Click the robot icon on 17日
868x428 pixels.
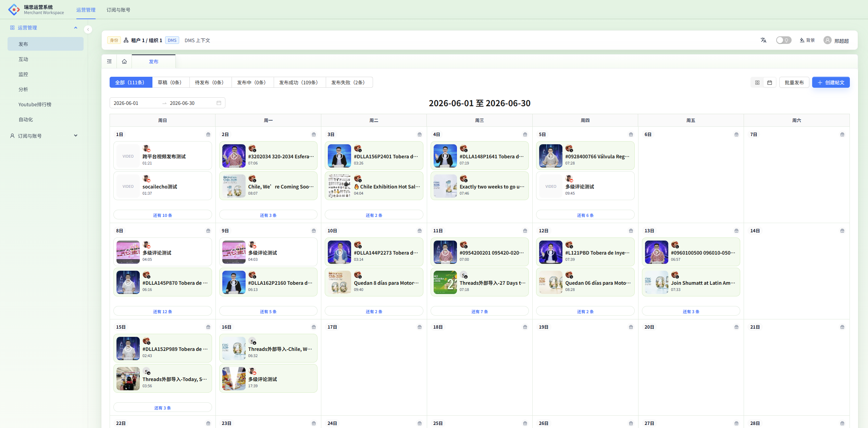tap(420, 327)
